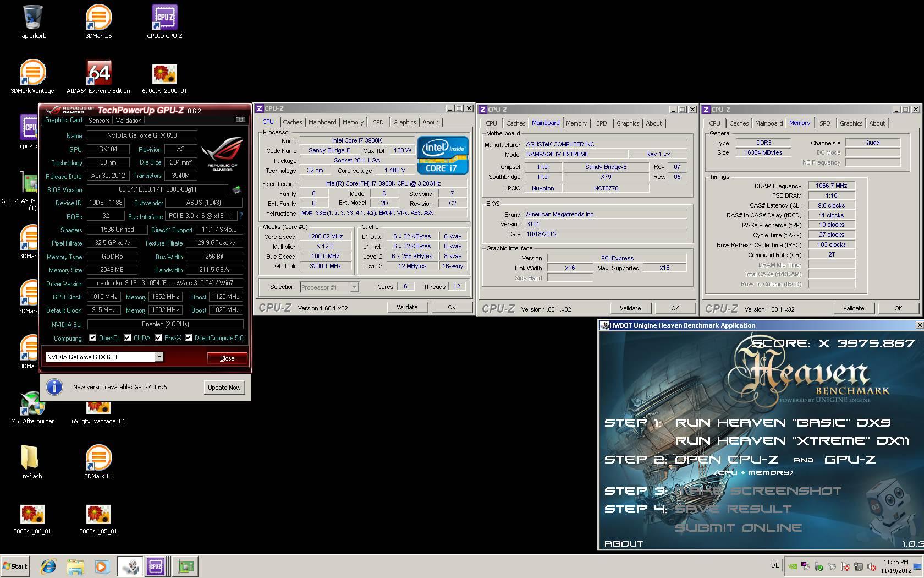Click the DRAM Frequency value 1066.7 MHz
This screenshot has height=578, width=924.
tap(832, 186)
